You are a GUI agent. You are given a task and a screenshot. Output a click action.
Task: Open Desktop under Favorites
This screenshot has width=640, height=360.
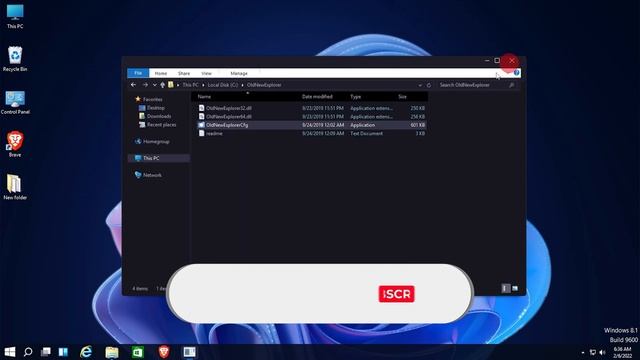click(x=156, y=108)
